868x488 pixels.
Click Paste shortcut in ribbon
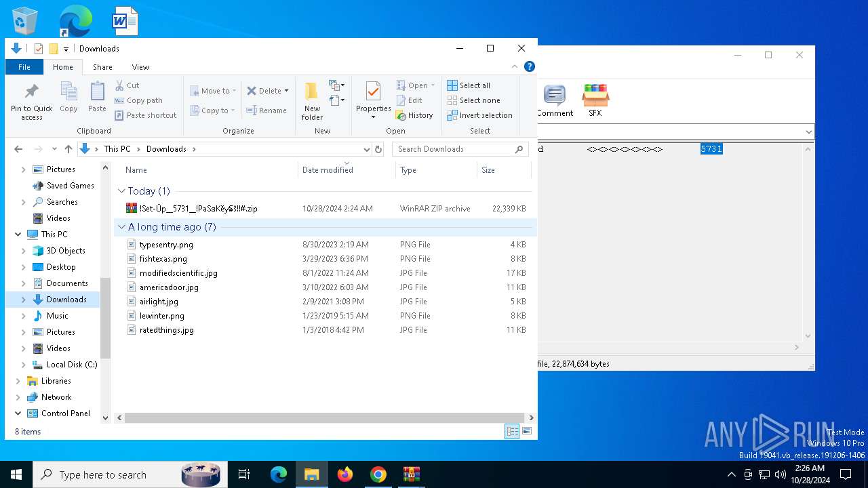click(145, 115)
